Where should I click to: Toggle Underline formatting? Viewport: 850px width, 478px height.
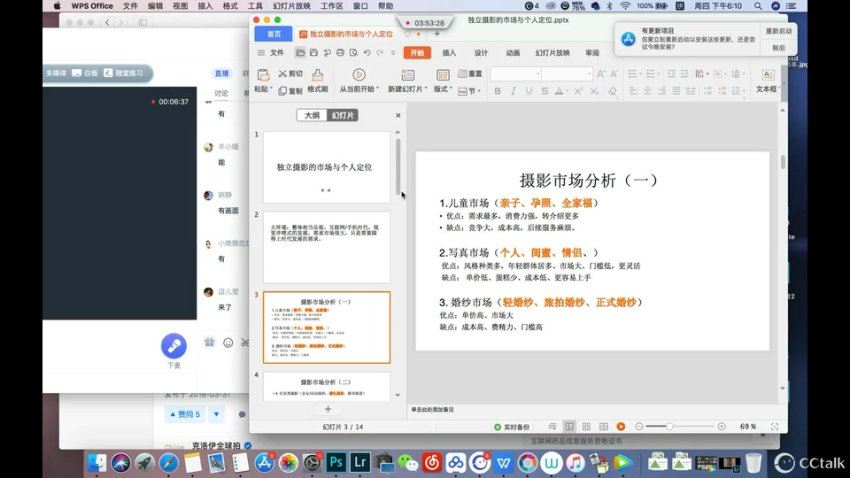pyautogui.click(x=529, y=91)
